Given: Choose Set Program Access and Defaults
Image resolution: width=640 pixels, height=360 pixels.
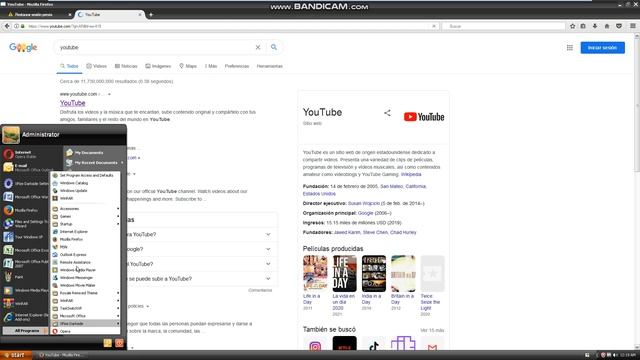Looking at the screenshot, I should (x=85, y=175).
